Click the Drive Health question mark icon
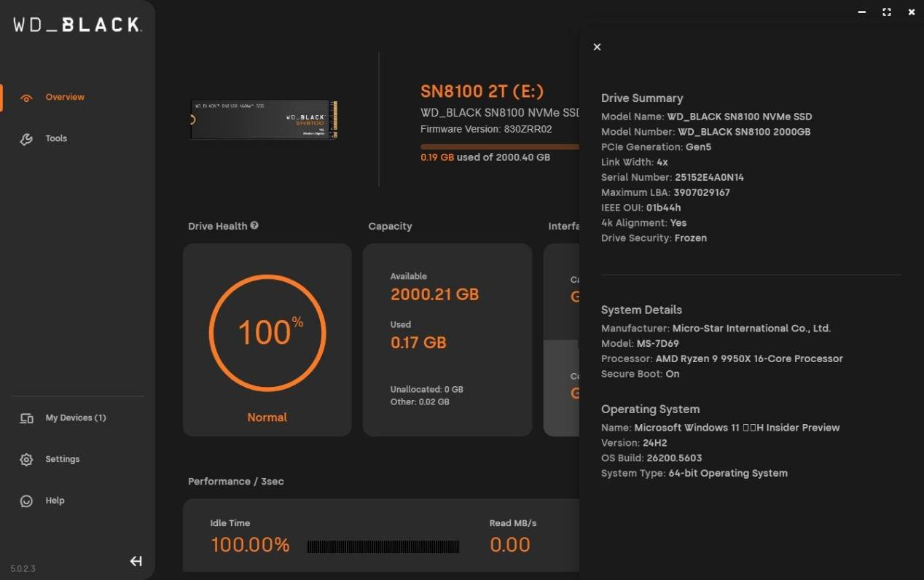The height and width of the screenshot is (580, 924). (x=254, y=226)
